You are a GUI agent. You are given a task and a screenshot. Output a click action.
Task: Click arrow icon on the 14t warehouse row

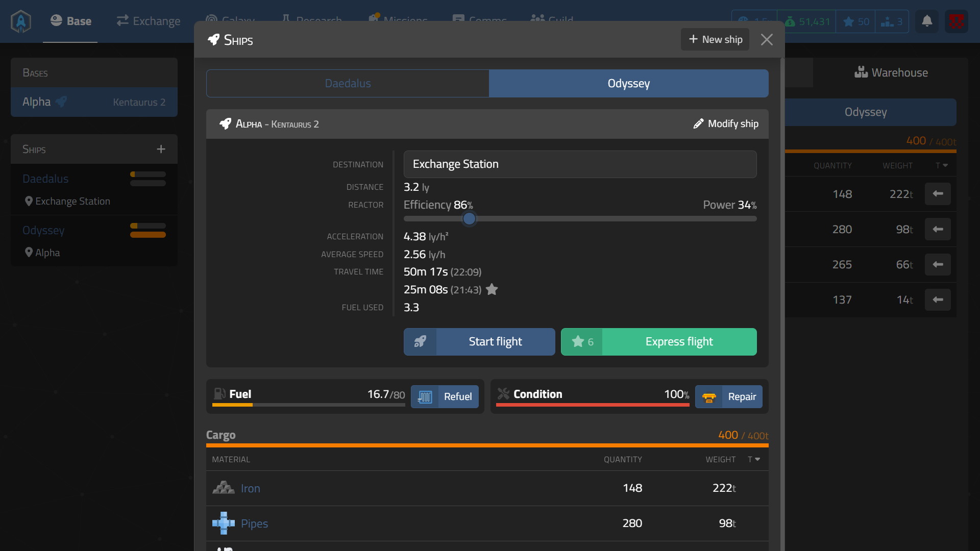click(x=938, y=300)
